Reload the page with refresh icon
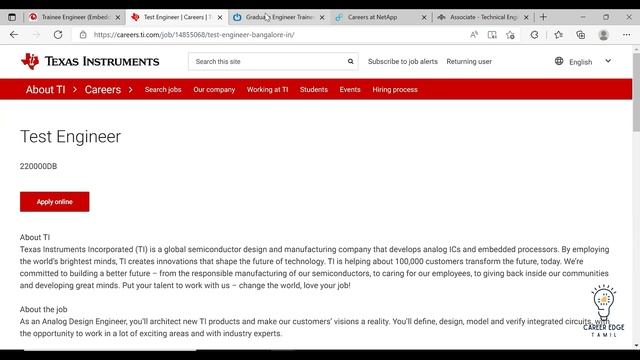The image size is (640, 360). point(58,35)
